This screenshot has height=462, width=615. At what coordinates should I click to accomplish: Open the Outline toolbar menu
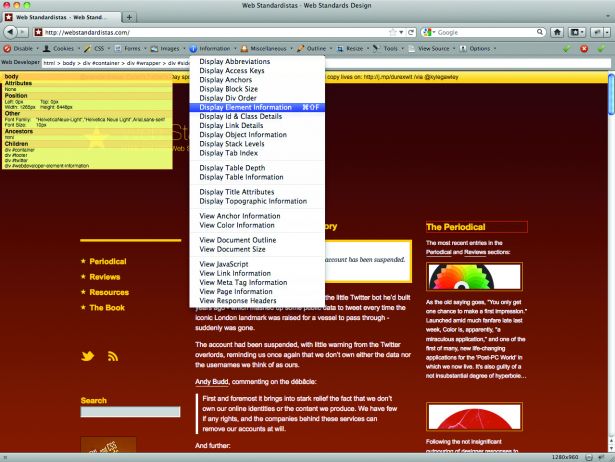coord(315,49)
